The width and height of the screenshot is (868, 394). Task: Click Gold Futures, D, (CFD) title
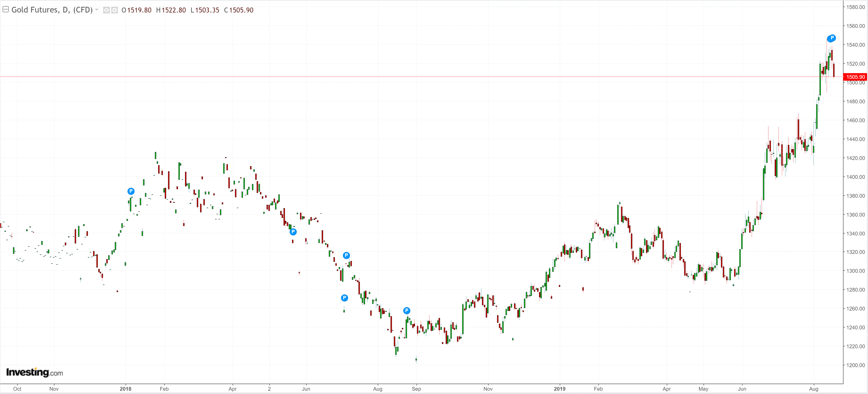click(x=52, y=10)
